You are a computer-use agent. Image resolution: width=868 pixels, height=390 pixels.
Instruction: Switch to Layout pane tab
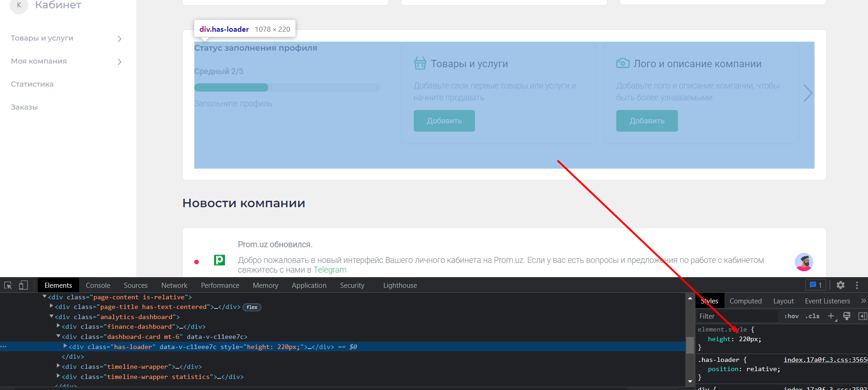click(783, 301)
